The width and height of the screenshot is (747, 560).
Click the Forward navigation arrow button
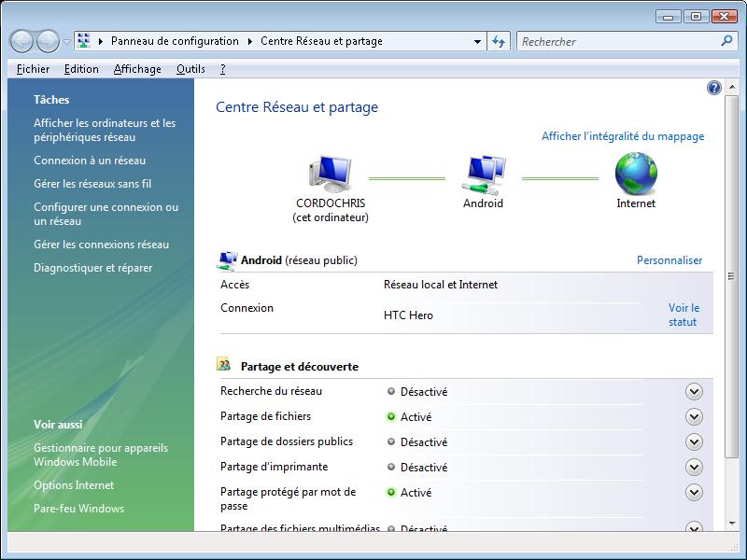47,41
